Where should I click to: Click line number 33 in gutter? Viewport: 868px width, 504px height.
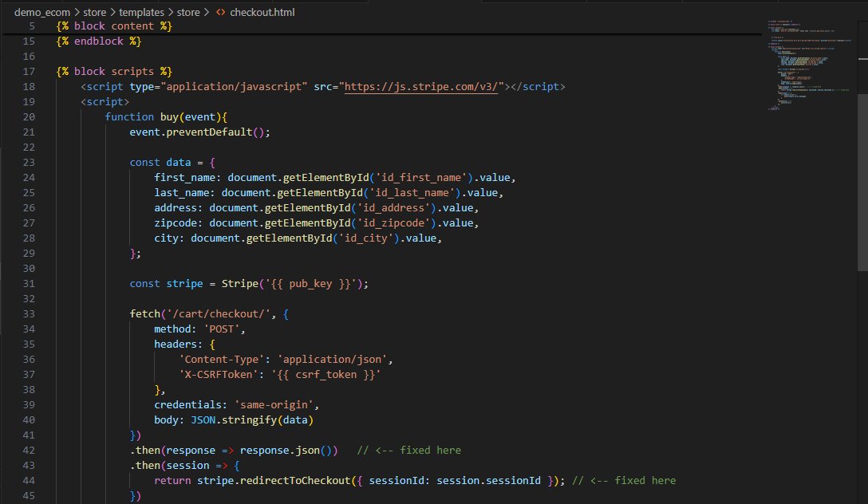[x=29, y=313]
